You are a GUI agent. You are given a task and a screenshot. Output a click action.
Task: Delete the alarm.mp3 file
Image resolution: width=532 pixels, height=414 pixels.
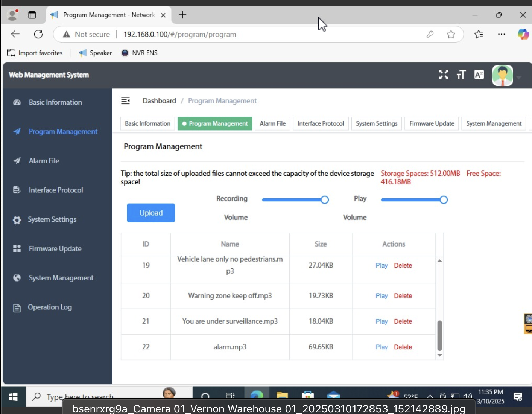click(403, 347)
